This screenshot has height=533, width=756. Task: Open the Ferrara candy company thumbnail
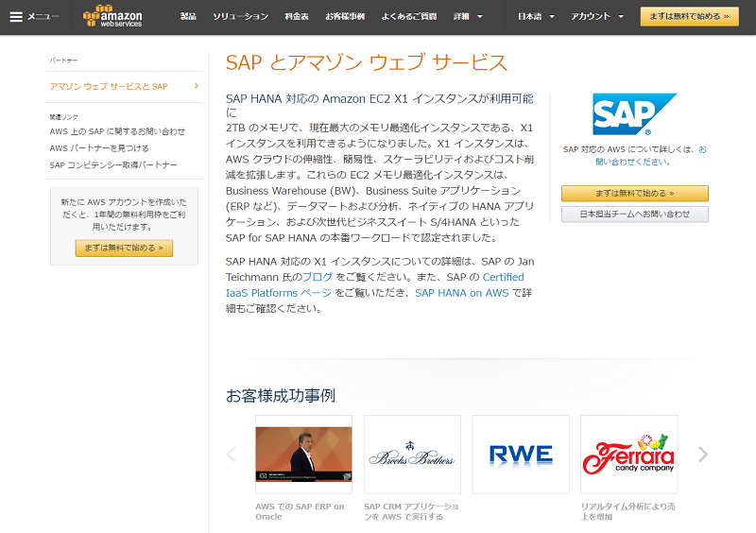(629, 455)
